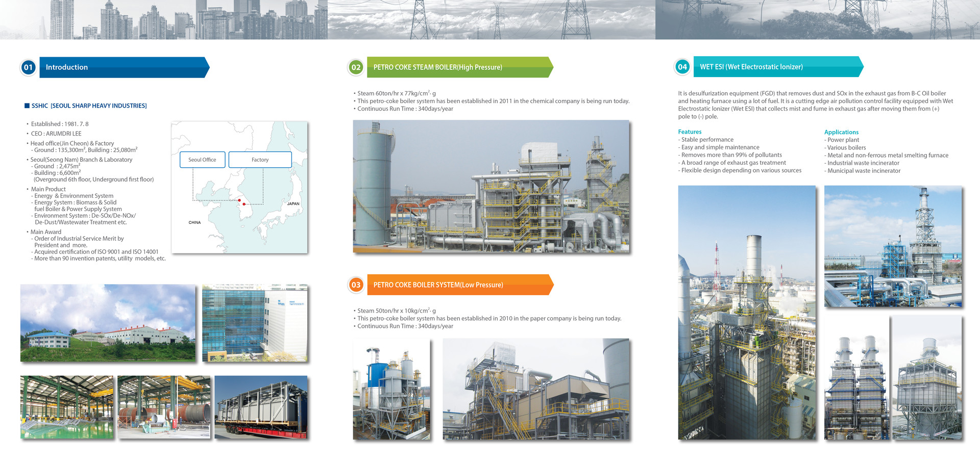Select 'Removes more than 99% of pollutants'

point(730,155)
